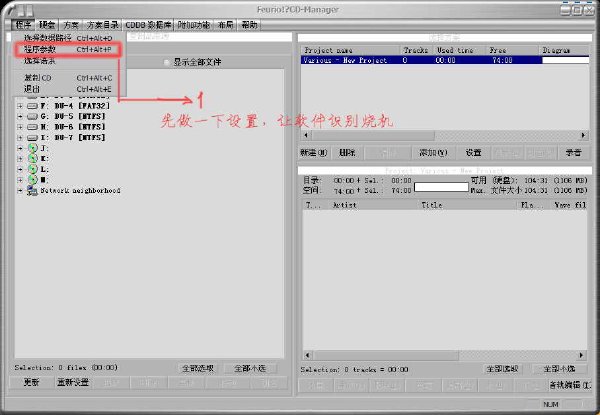Click the CD disc icon for drive M:
Screen dimensions: 600x415
[33, 180]
